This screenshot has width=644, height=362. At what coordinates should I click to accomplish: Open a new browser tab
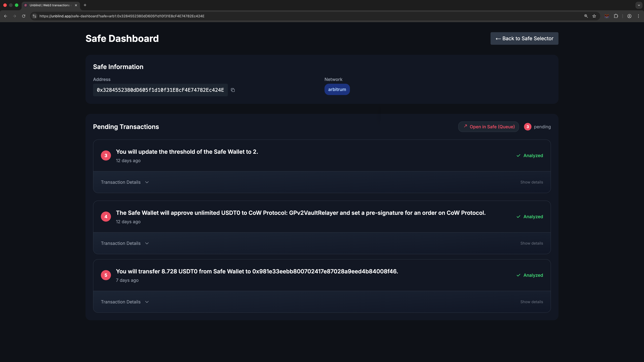[85, 5]
